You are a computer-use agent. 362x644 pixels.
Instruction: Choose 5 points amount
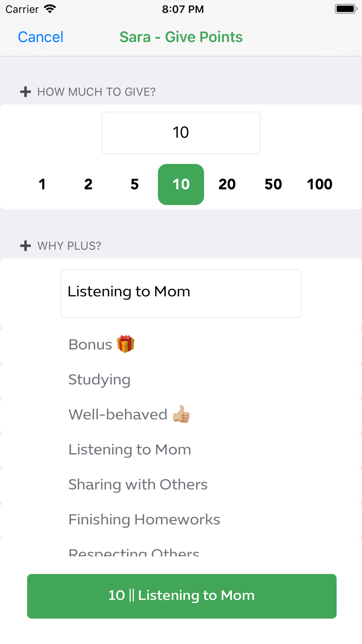pyautogui.click(x=135, y=184)
